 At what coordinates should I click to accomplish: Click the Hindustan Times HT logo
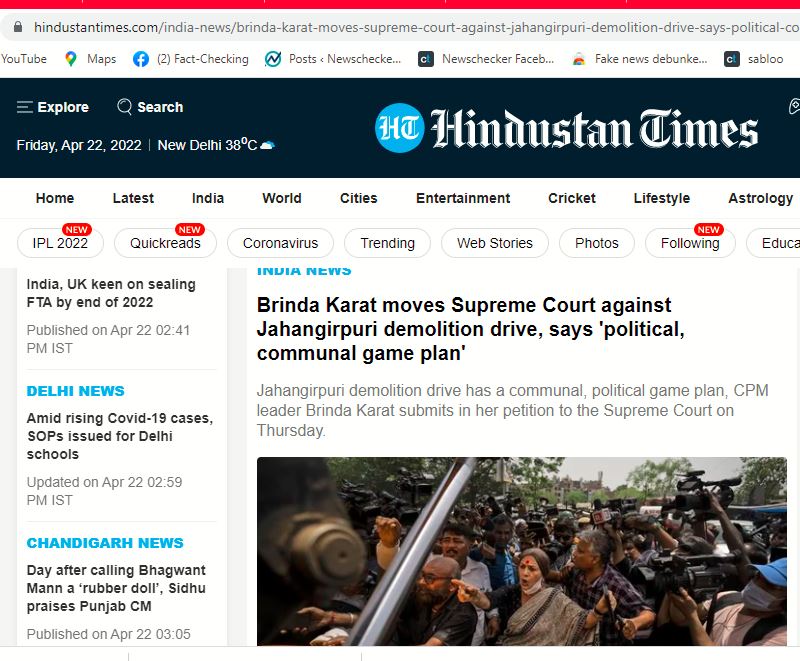(400, 129)
